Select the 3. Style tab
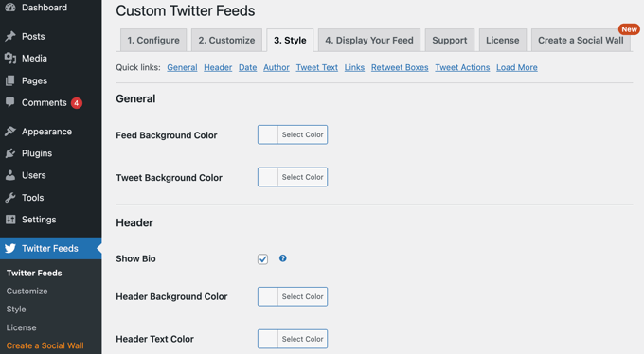Viewport: 644px width, 354px height. (x=290, y=41)
